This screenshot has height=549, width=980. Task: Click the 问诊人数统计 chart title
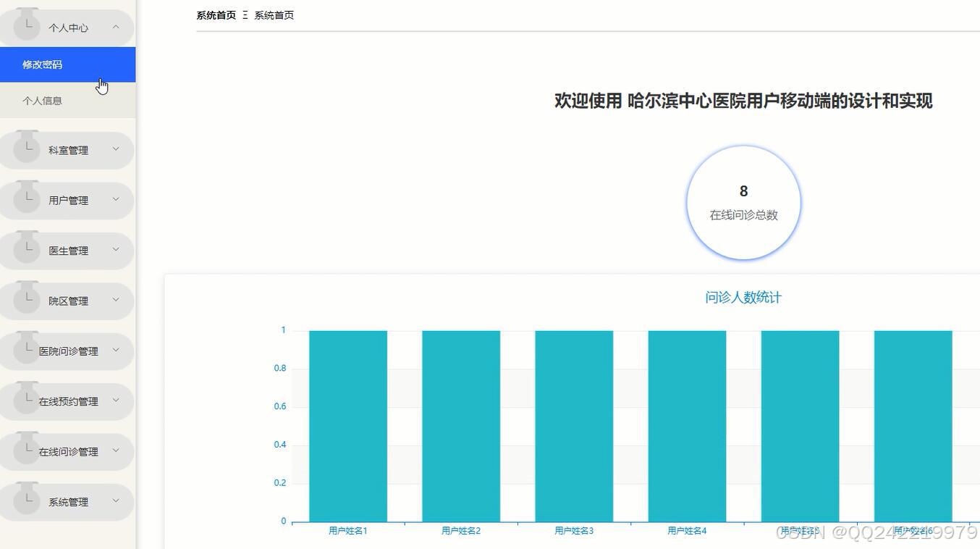(743, 297)
